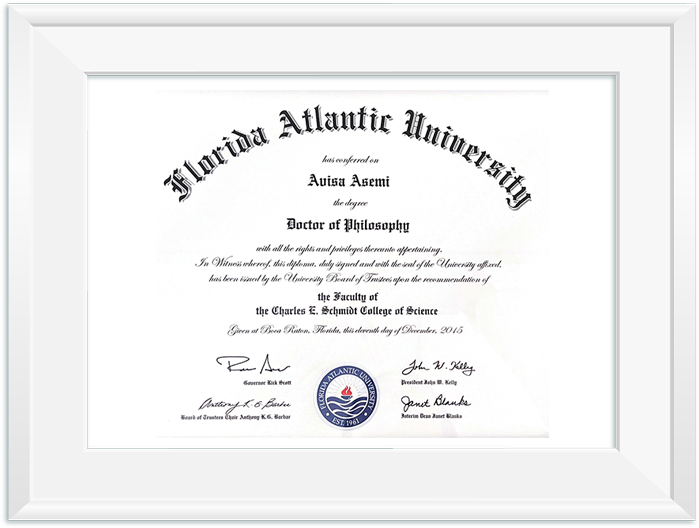This screenshot has width=699, height=528.
Task: Click the Janet Blanks signature
Action: pos(435,402)
